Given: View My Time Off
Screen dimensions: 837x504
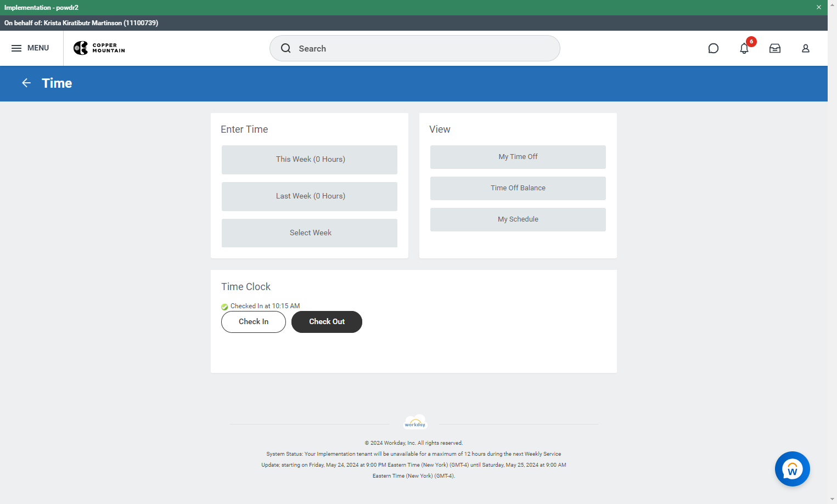Looking at the screenshot, I should (518, 157).
